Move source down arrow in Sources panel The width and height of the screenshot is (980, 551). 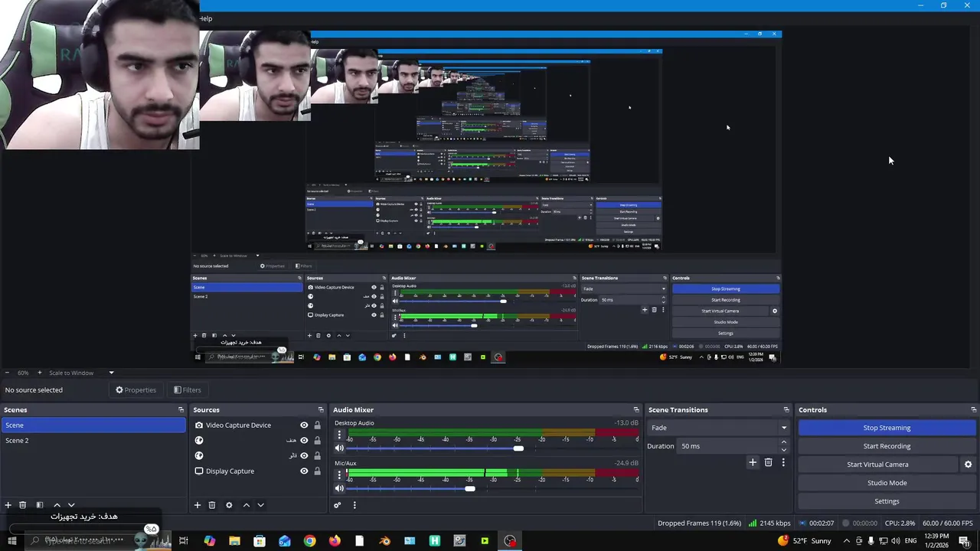(x=260, y=505)
